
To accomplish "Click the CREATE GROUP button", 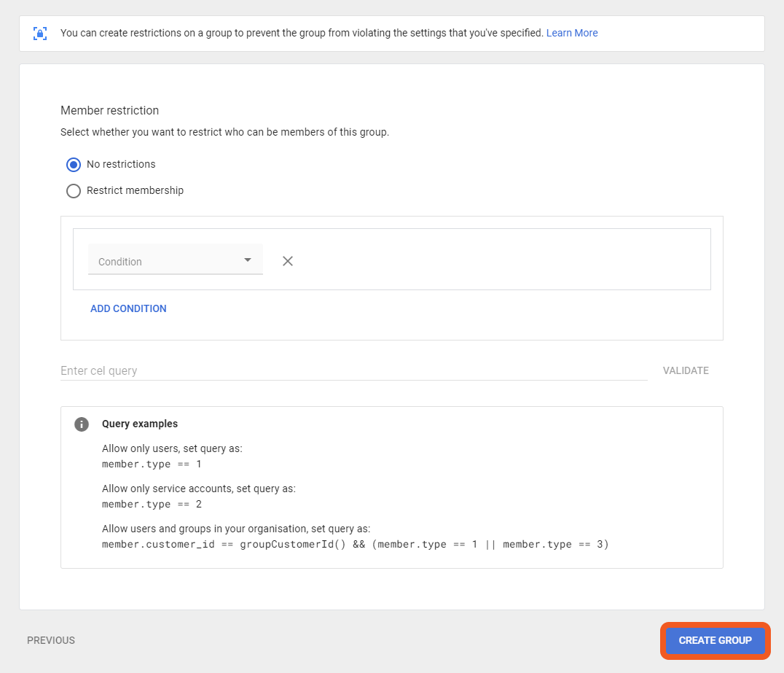I will click(x=715, y=640).
